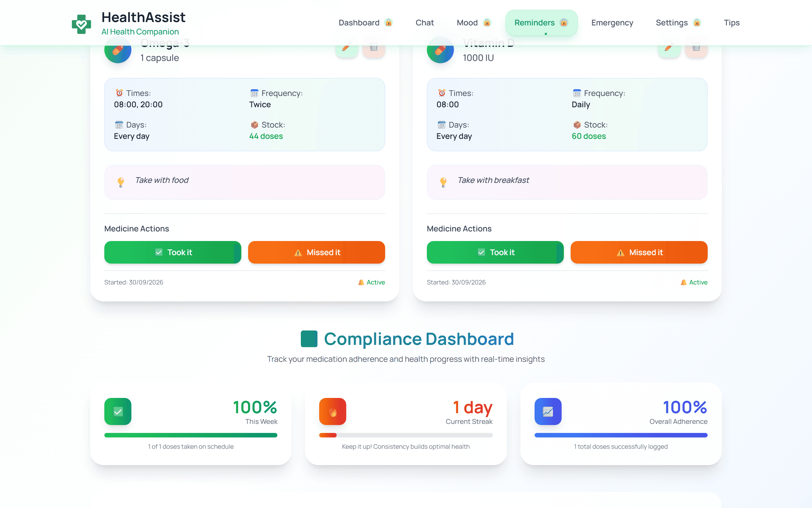Navigate to Tips

point(731,23)
